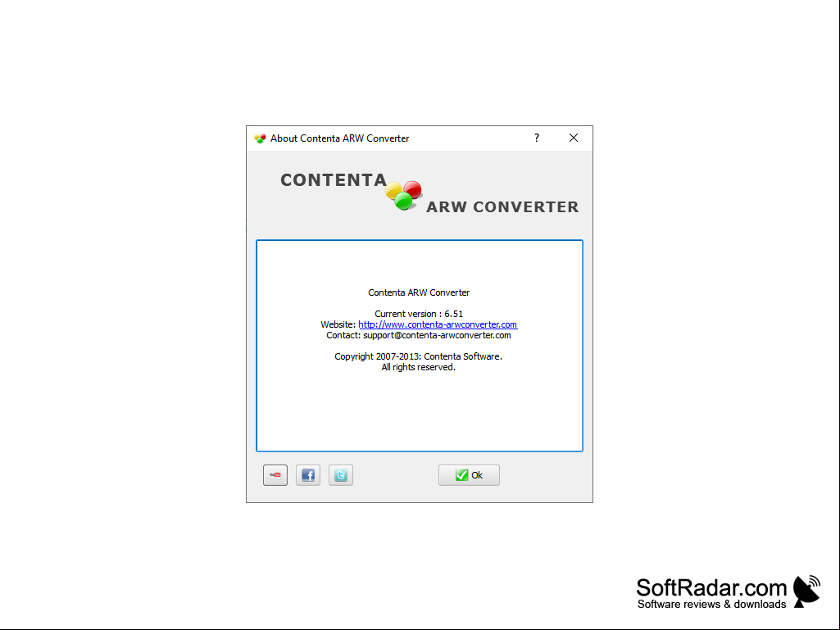Viewport: 840px width, 630px height.
Task: Click the three colored balls logo
Action: [x=404, y=196]
